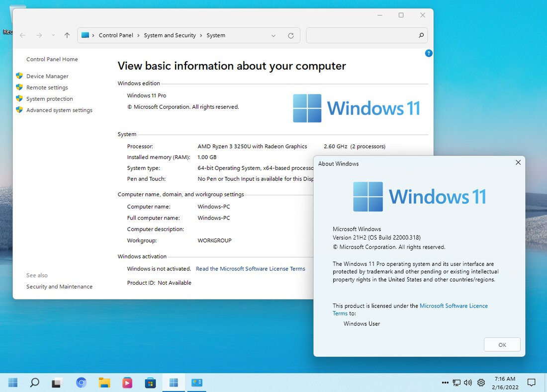Click the Control Panel icon in address bar
Viewport: 547px width, 392px height.
(85, 35)
